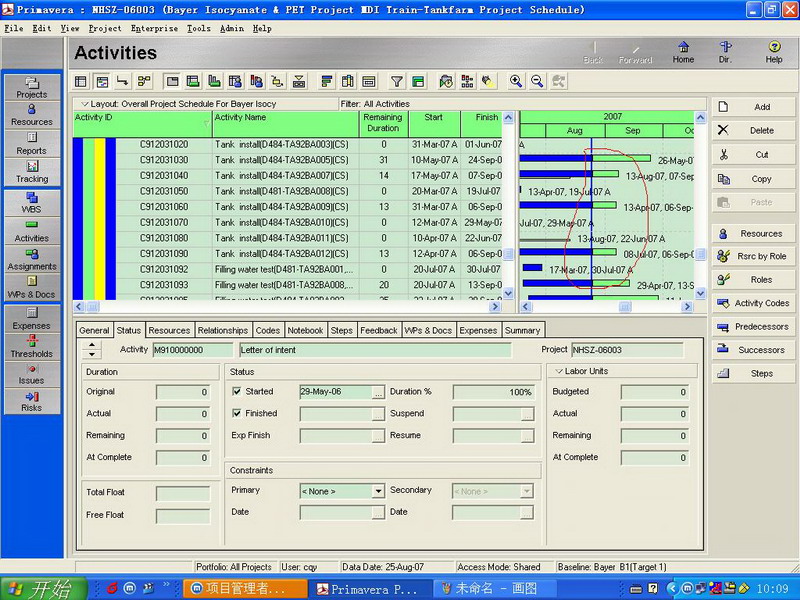Toggle the Progress Spotlight icon
The image size is (800, 600).
coord(488,82)
